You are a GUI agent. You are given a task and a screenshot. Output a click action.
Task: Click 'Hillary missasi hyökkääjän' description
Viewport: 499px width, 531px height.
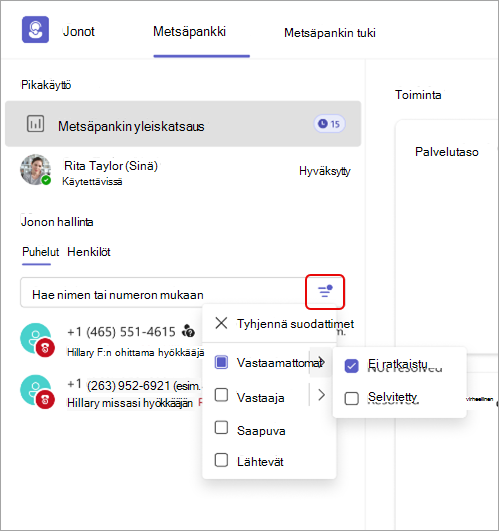tap(130, 403)
